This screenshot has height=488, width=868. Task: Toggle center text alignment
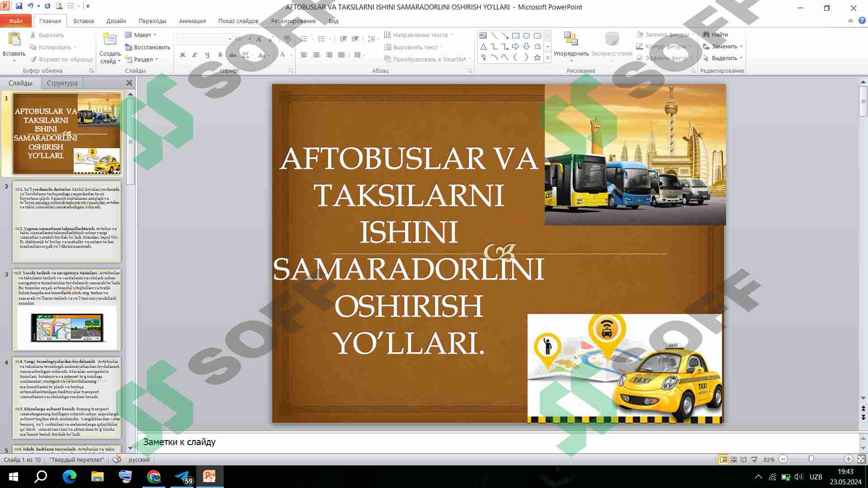[x=316, y=55]
